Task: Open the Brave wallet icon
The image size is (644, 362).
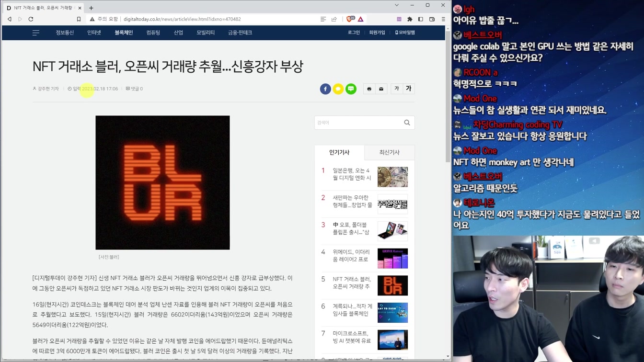Action: 432,19
